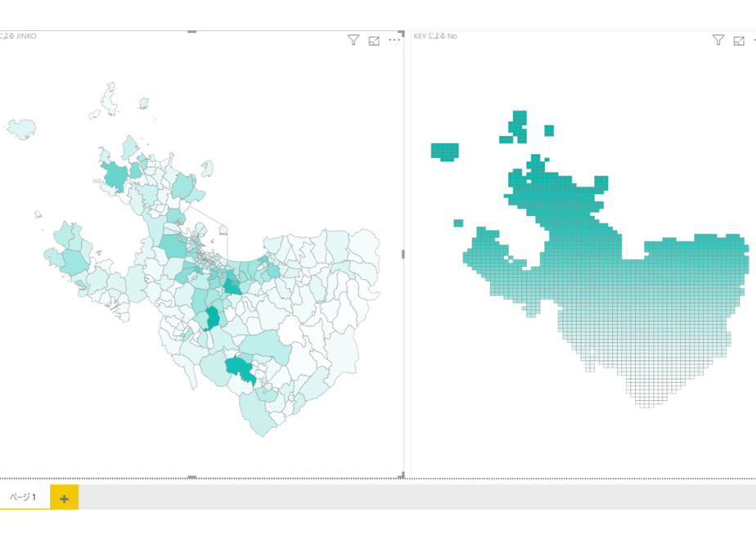756x540 pixels.
Task: Select dark teal district in southern shape map
Action: click(241, 369)
